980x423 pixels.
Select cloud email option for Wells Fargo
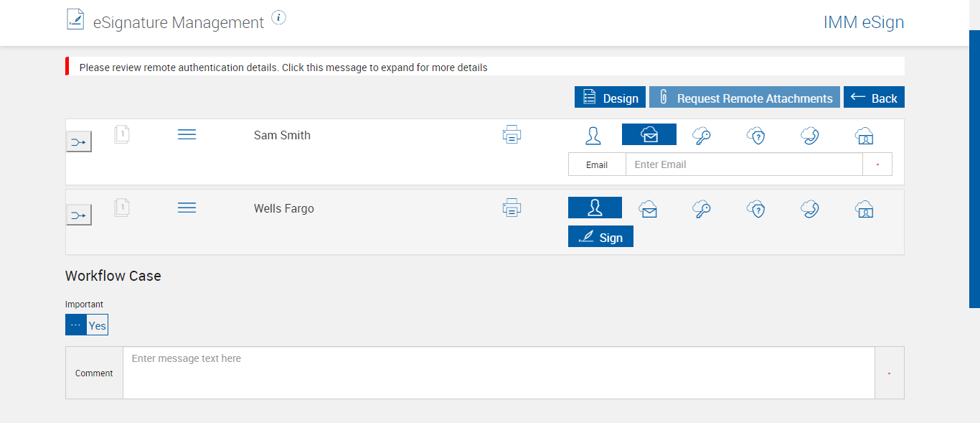click(x=649, y=208)
